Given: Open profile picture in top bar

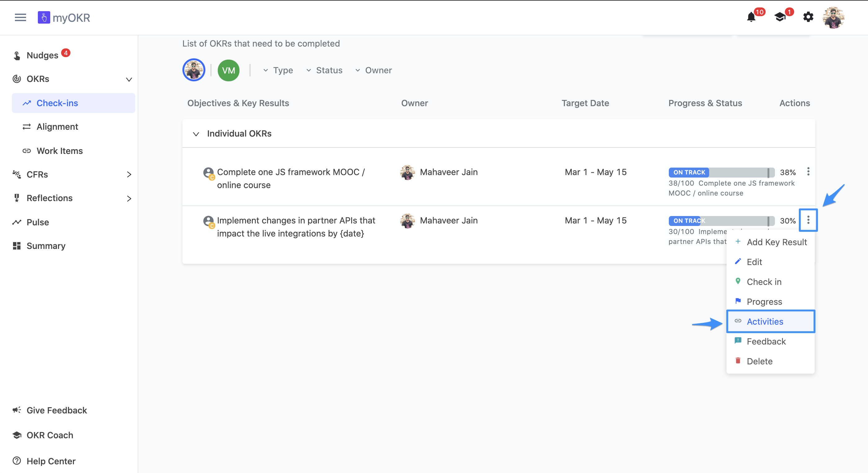Looking at the screenshot, I should coord(833,17).
